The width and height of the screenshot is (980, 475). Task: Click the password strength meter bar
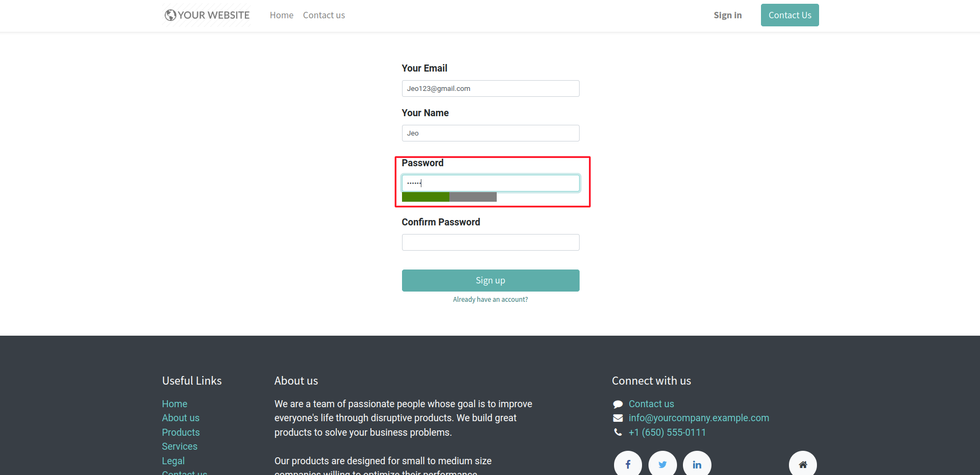(x=449, y=197)
